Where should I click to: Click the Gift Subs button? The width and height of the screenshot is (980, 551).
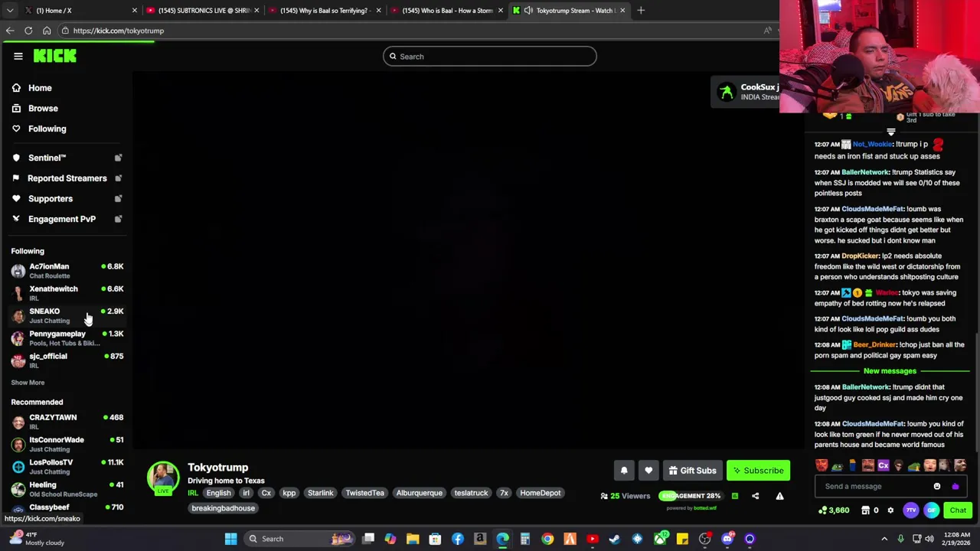[692, 471]
